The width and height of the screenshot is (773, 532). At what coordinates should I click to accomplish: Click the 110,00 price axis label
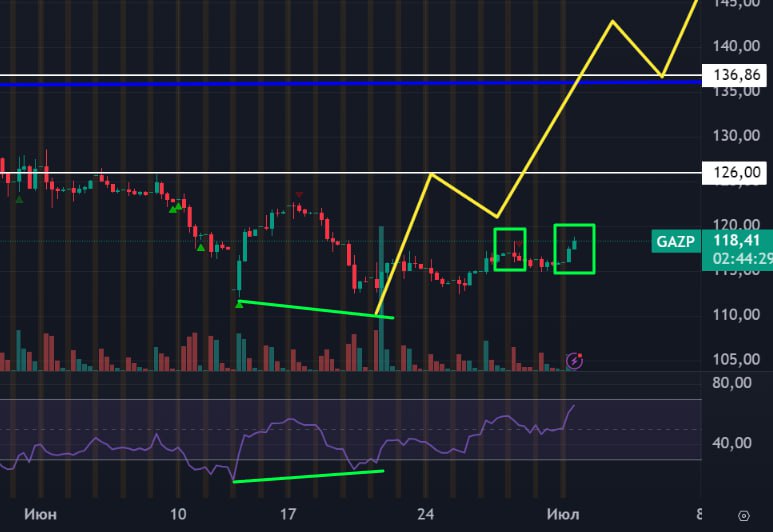(x=736, y=315)
